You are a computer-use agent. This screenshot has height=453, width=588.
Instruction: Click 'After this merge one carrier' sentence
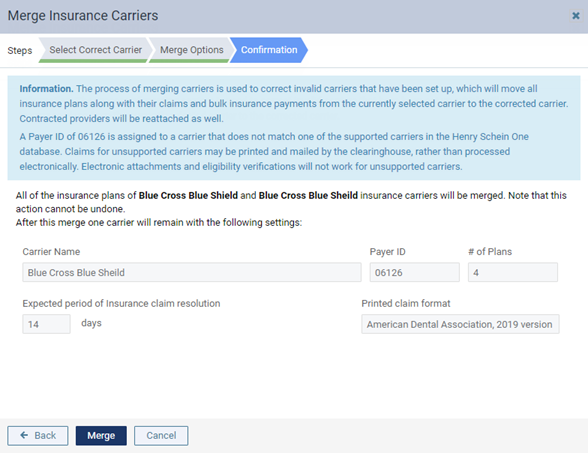[159, 222]
